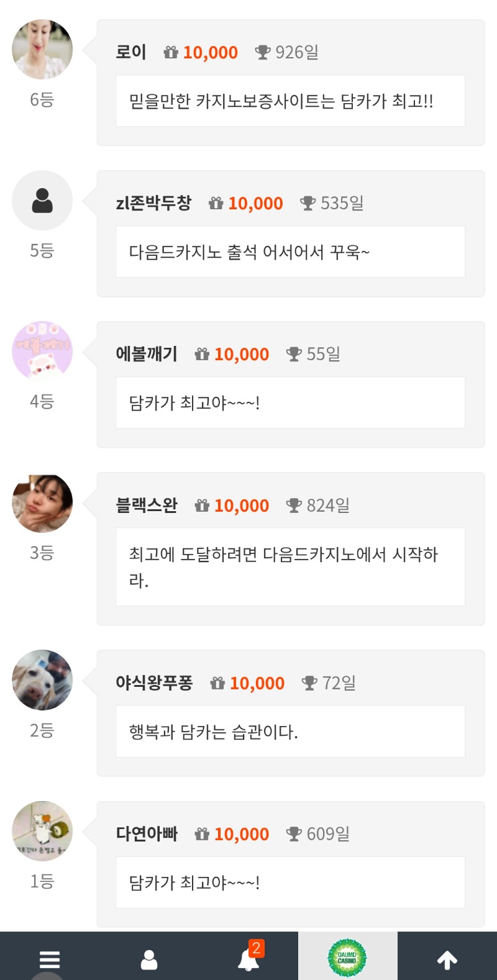
Task: Open the hamburger menu in bottom bar
Action: (50, 960)
